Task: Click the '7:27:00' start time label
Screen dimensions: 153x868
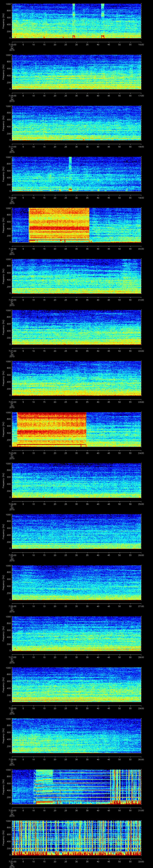Action: (x=12, y=657)
